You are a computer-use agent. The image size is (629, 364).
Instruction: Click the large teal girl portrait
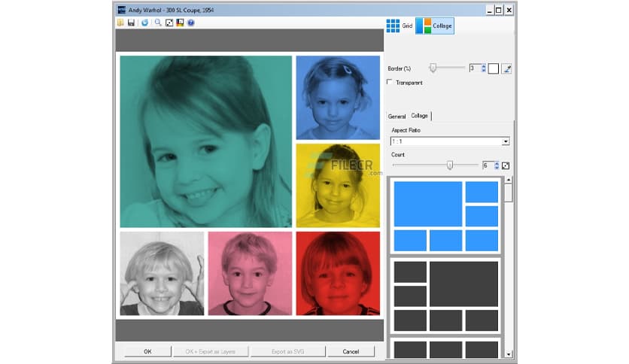click(206, 141)
